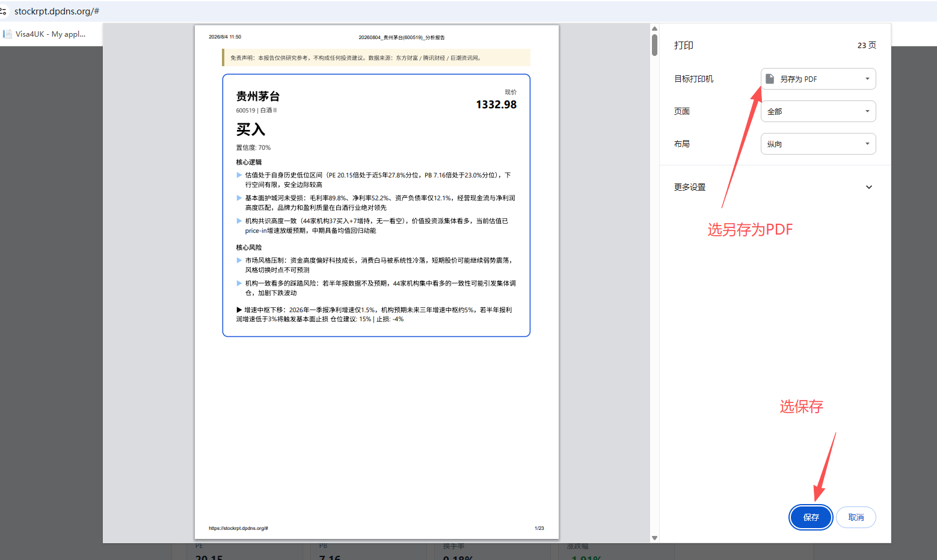This screenshot has height=560, width=937.
Task: Click the 买入 rating in preview
Action: coord(251,129)
